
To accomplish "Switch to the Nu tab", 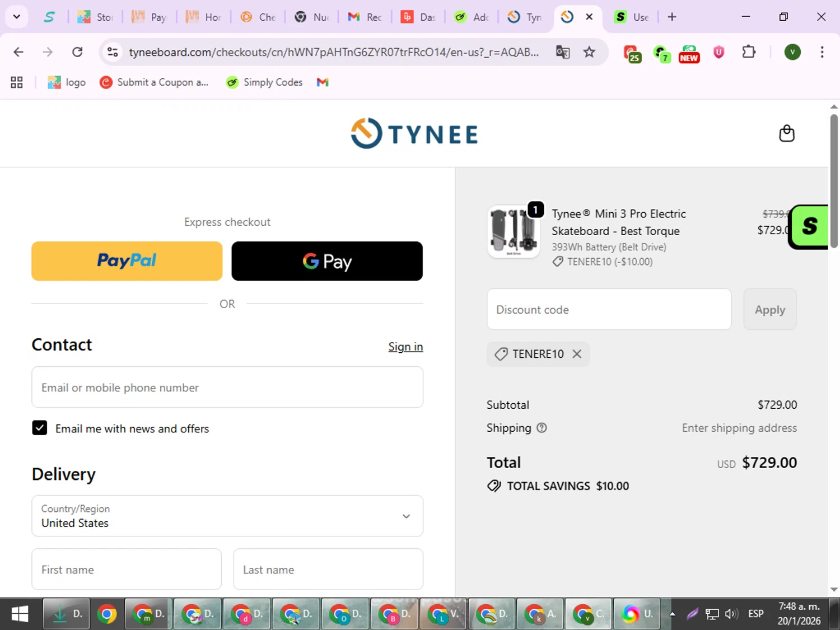I will 311,17.
